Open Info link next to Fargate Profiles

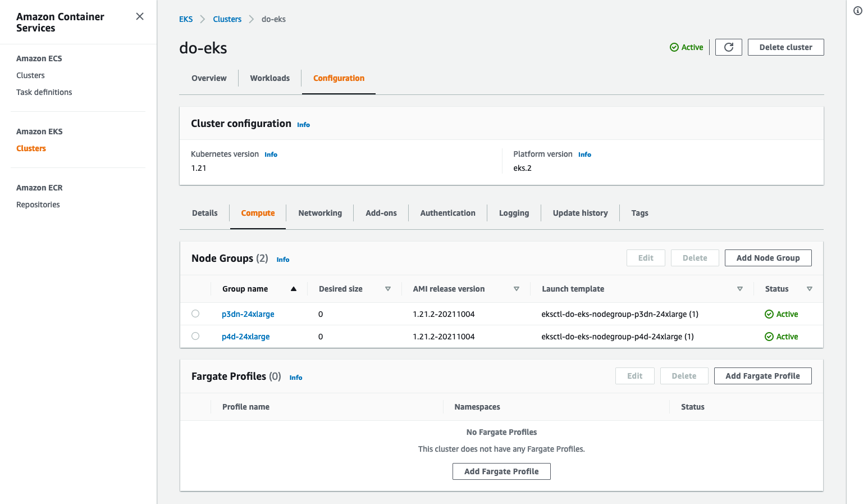[x=296, y=378]
